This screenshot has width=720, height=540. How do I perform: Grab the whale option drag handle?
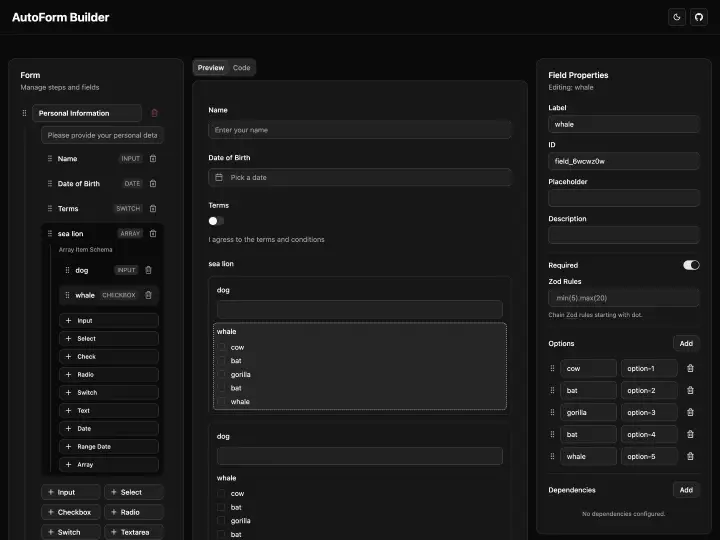pos(552,456)
